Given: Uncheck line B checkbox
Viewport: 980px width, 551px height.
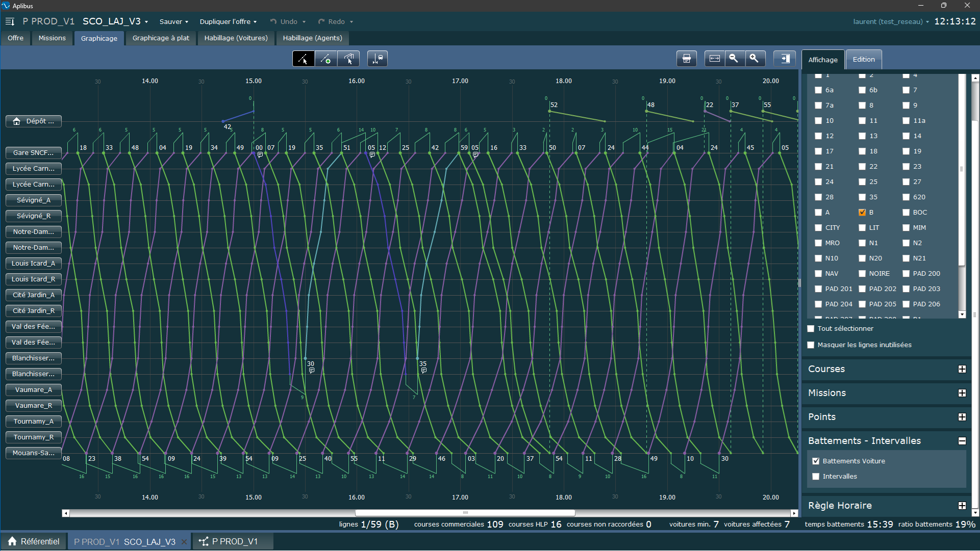Looking at the screenshot, I should (x=862, y=213).
